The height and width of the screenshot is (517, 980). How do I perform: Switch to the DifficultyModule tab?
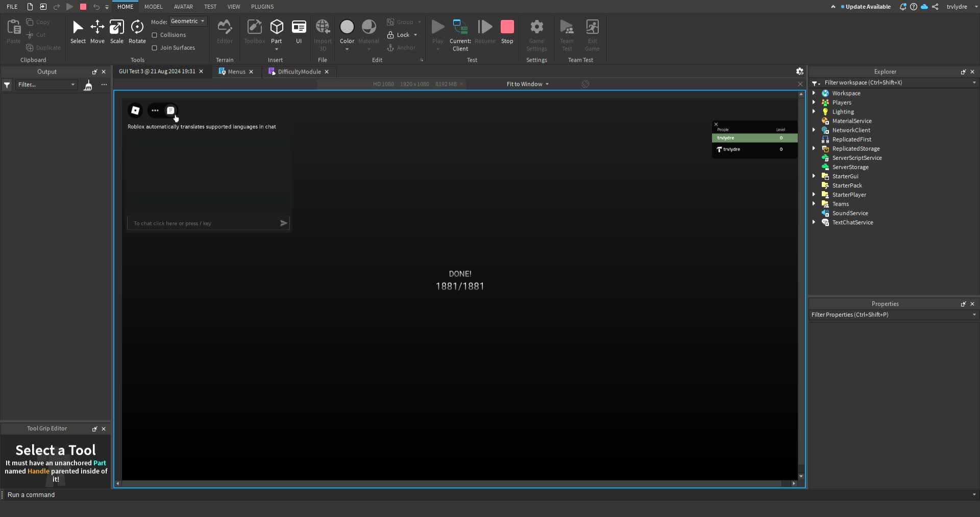point(299,72)
